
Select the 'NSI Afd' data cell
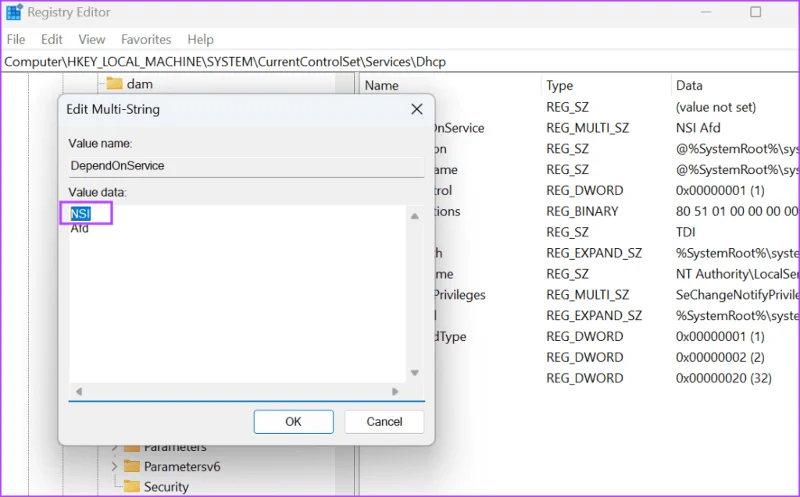pos(698,128)
